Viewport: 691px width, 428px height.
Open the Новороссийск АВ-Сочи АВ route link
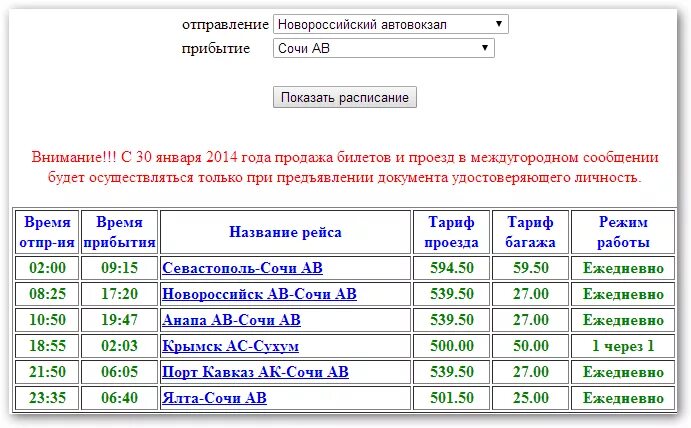point(259,294)
